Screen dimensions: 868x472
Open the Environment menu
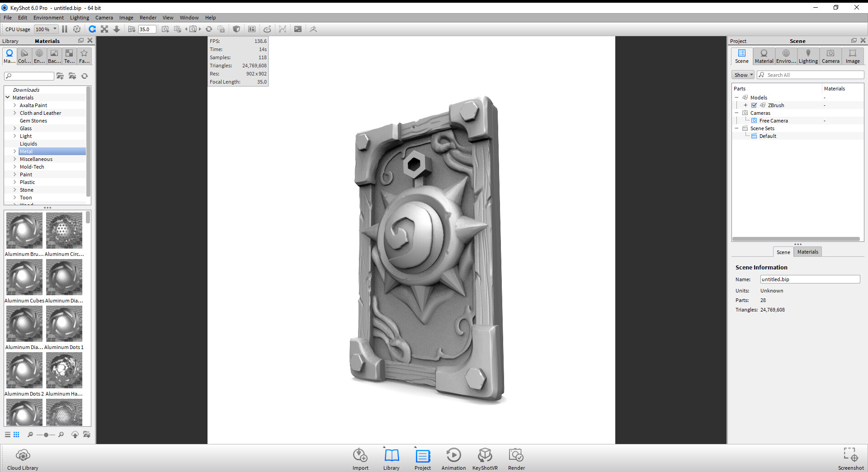48,18
